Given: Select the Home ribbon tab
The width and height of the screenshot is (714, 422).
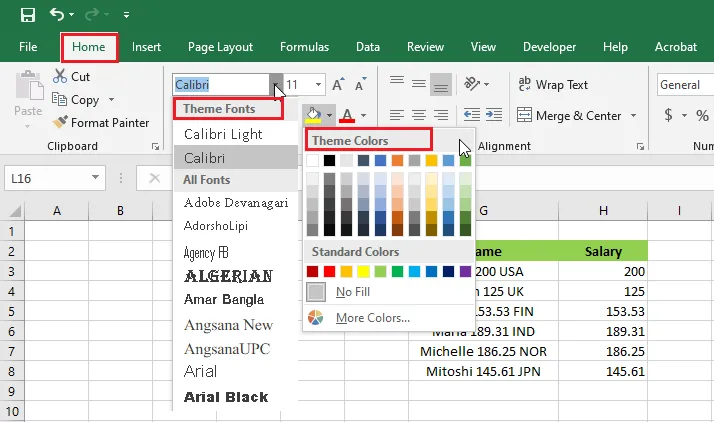Looking at the screenshot, I should [89, 47].
